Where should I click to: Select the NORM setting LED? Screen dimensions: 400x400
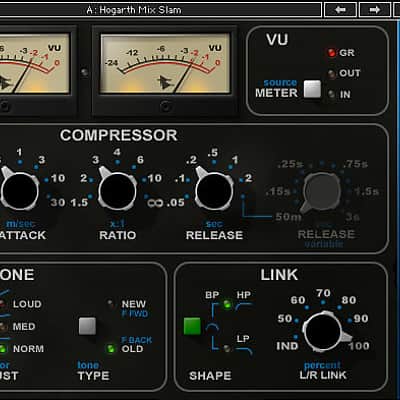tap(3, 349)
